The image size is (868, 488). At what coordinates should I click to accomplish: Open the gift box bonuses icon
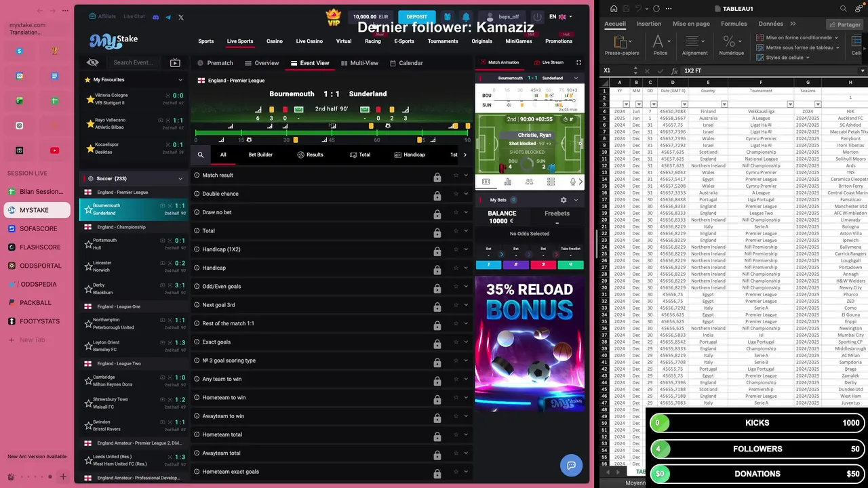[x=448, y=17]
